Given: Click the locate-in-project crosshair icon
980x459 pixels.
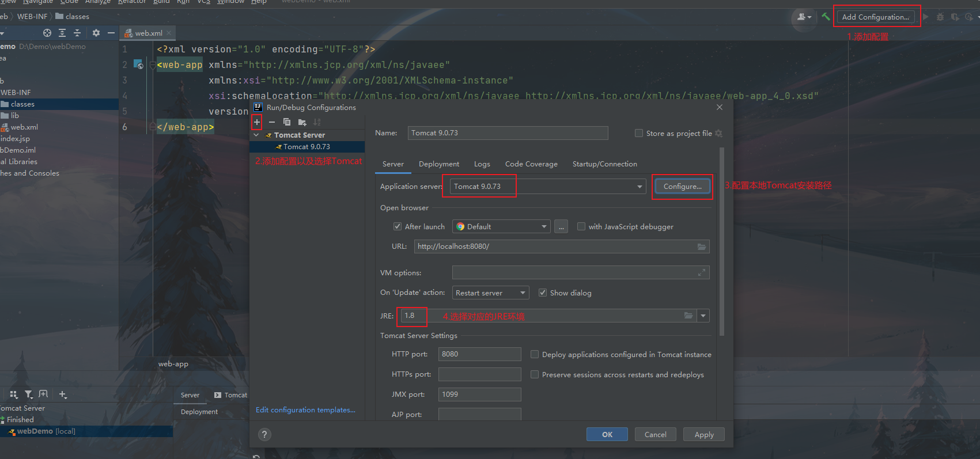Looking at the screenshot, I should point(47,33).
